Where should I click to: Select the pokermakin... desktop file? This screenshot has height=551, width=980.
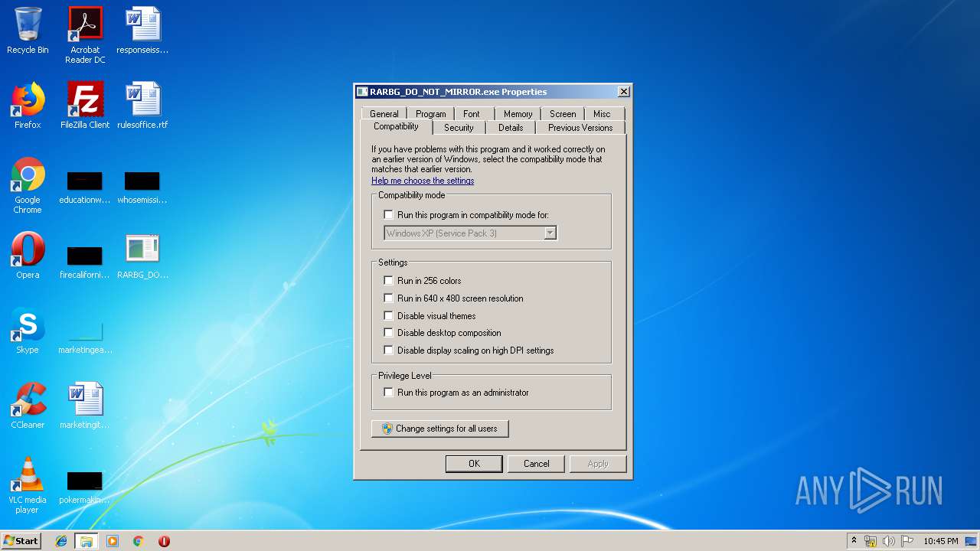[85, 487]
